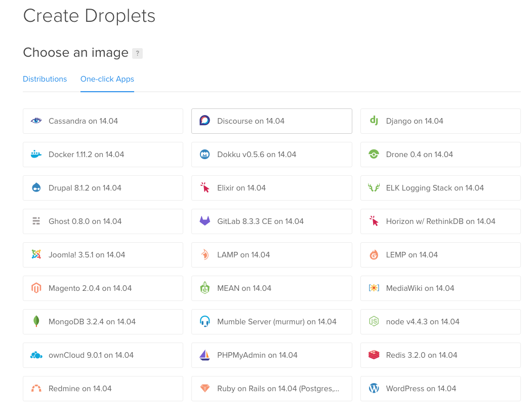532x415 pixels.
Task: Choose Joomla! 3.5.1 on 14.04
Action: [x=103, y=255]
